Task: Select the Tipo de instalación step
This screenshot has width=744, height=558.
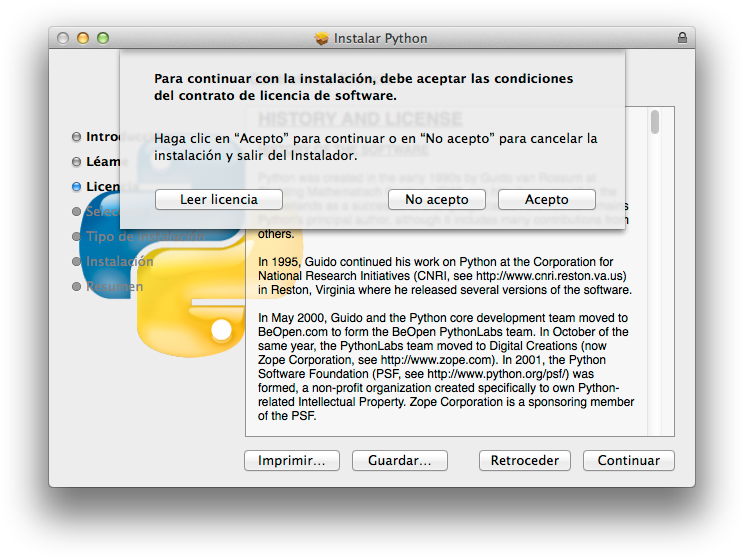Action: pyautogui.click(x=139, y=236)
